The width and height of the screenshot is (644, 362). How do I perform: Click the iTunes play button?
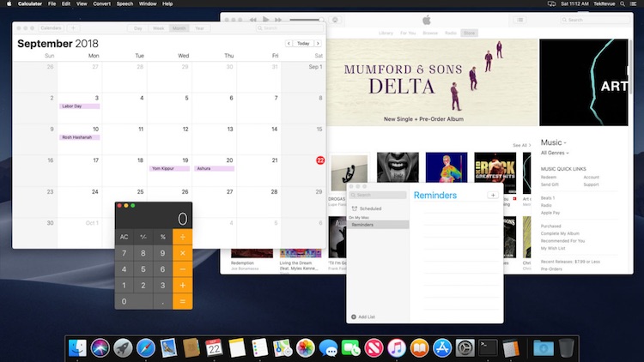265,19
